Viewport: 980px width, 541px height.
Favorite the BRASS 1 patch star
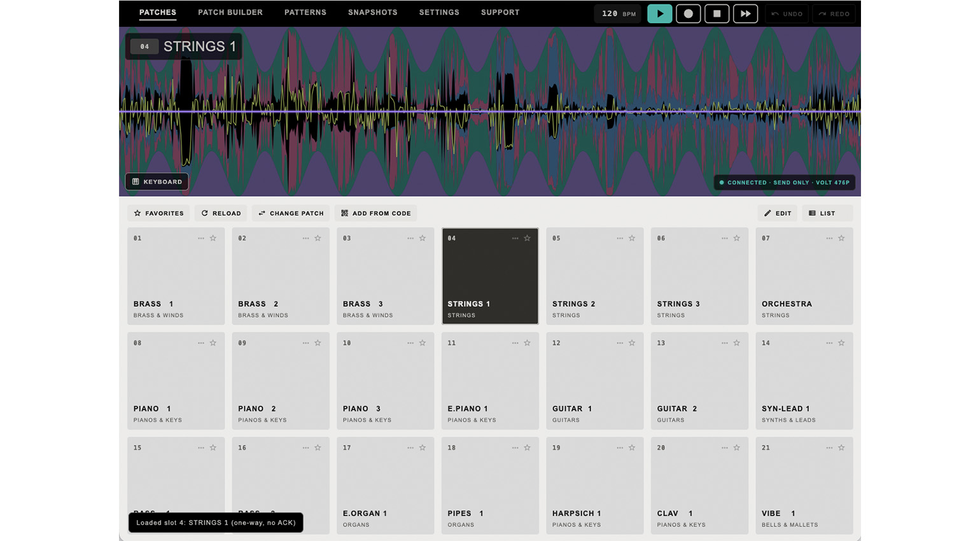tap(213, 238)
